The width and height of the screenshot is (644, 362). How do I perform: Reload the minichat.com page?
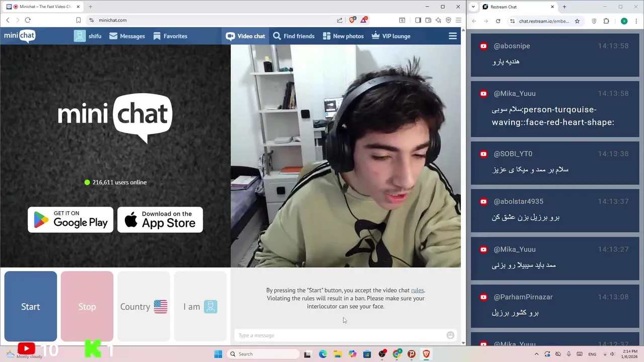[x=28, y=20]
